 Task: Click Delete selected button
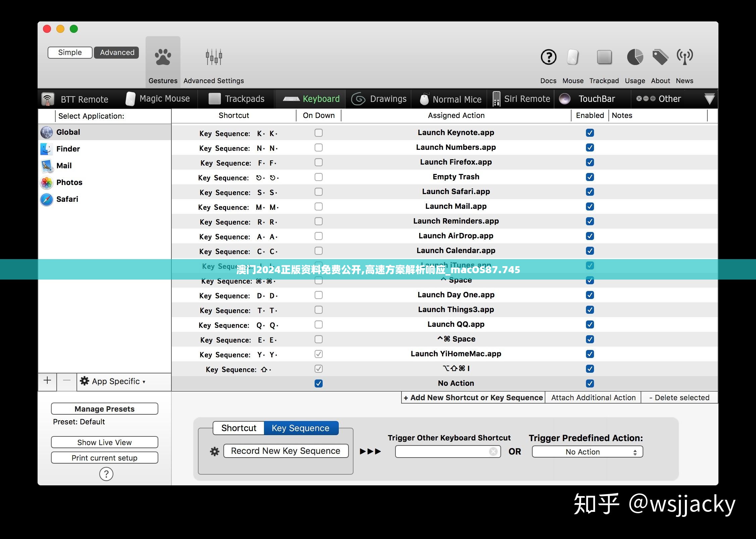[x=679, y=398]
